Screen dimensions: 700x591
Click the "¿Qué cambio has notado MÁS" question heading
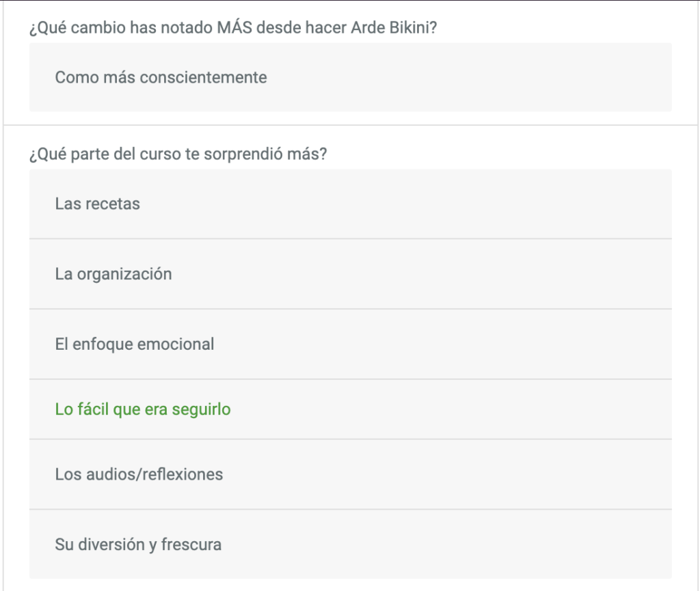tap(233, 27)
